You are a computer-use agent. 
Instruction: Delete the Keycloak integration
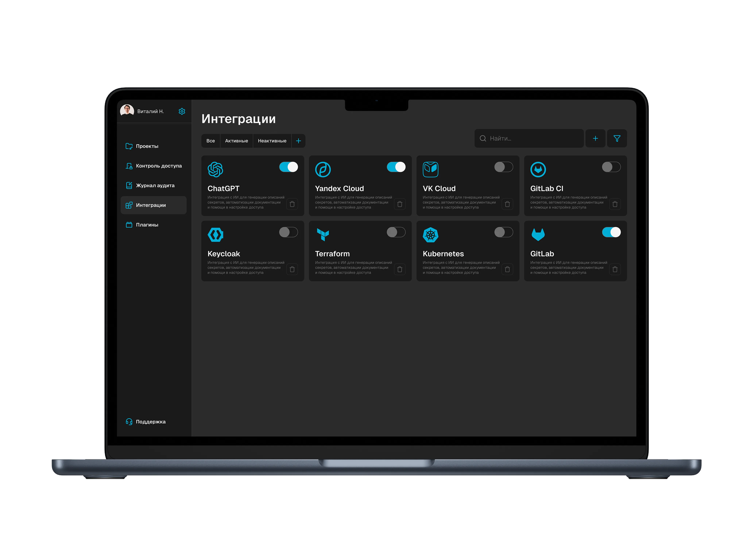292,269
